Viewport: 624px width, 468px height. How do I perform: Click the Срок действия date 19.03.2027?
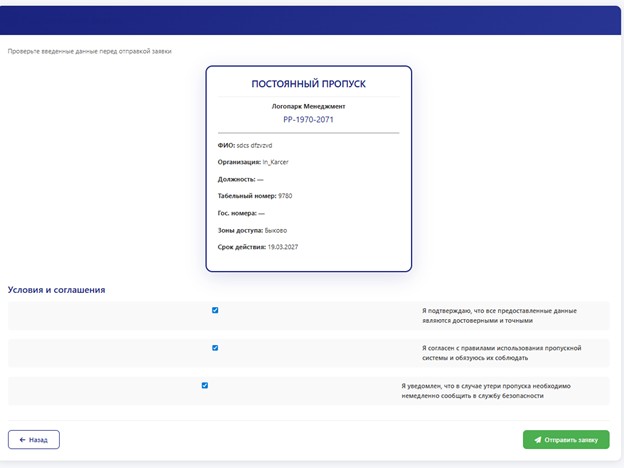pyautogui.click(x=283, y=247)
